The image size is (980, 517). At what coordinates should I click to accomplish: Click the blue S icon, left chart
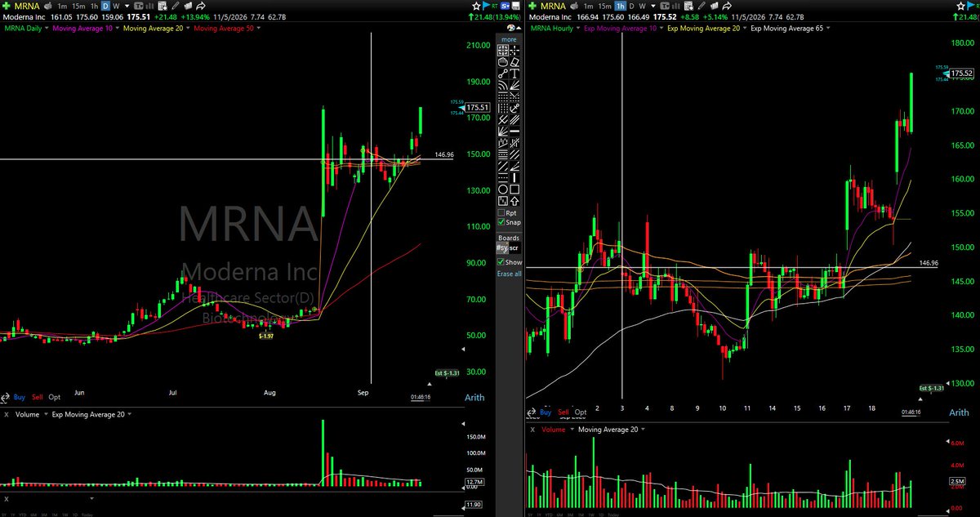[x=506, y=6]
